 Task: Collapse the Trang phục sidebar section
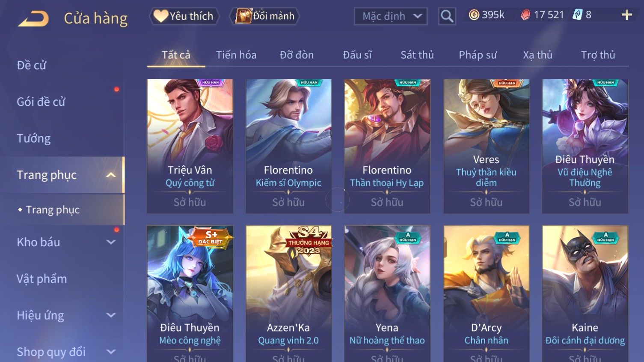(x=111, y=175)
